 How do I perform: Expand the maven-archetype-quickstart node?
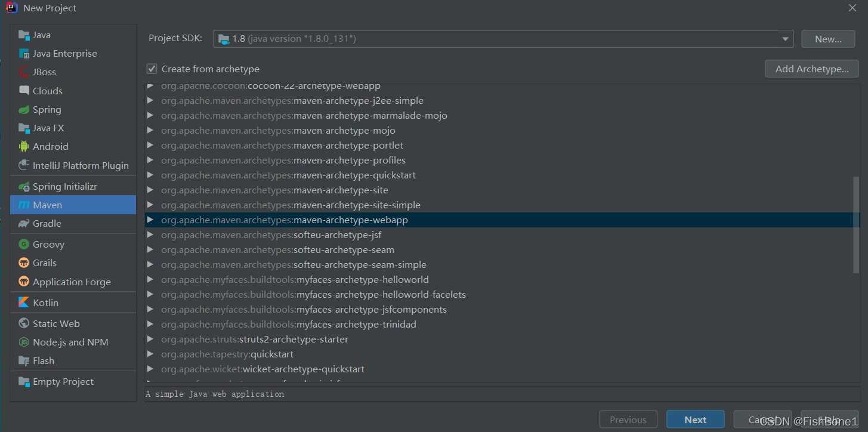click(150, 175)
